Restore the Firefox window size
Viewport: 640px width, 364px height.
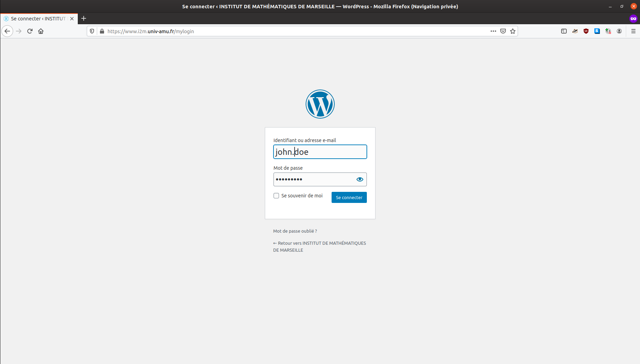click(622, 7)
